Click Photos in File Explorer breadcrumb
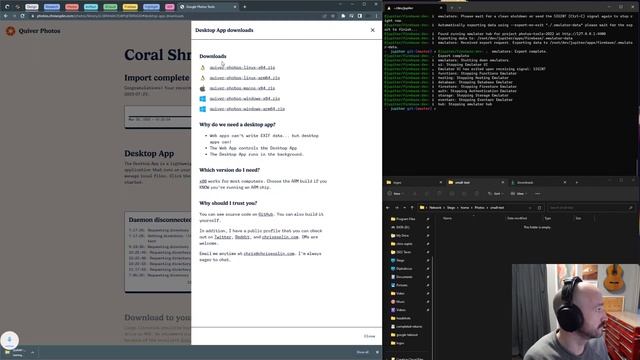The width and height of the screenshot is (640, 360). pos(479,208)
